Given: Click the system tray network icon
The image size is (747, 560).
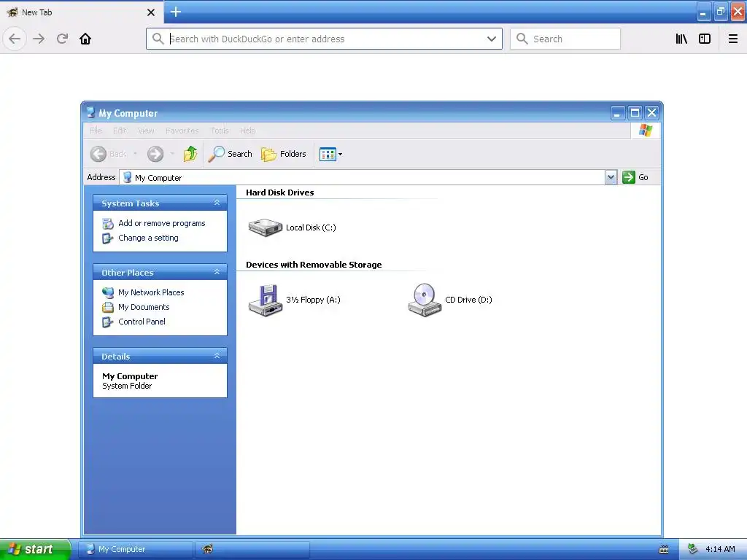Looking at the screenshot, I should (693, 549).
